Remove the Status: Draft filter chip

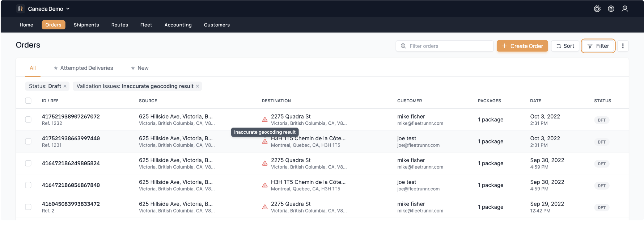point(65,86)
